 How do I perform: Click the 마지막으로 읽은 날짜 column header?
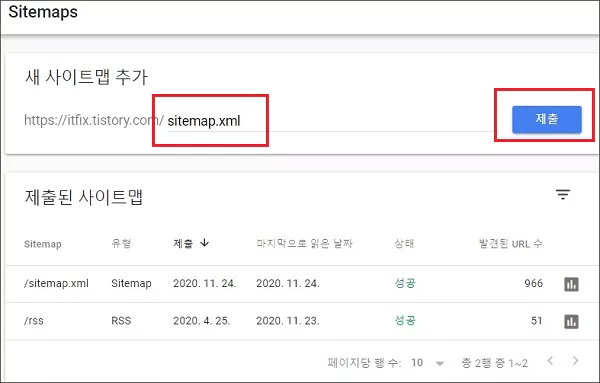click(x=304, y=243)
